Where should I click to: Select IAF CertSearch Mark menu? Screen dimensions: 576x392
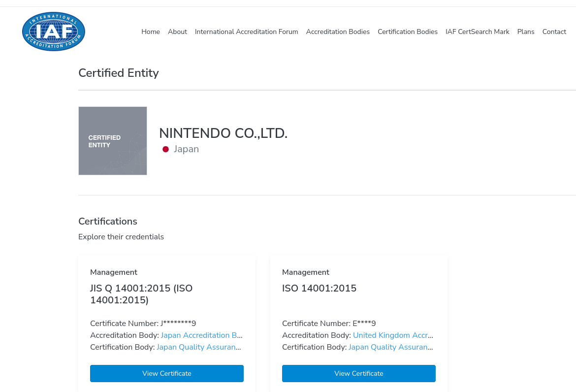point(478,32)
